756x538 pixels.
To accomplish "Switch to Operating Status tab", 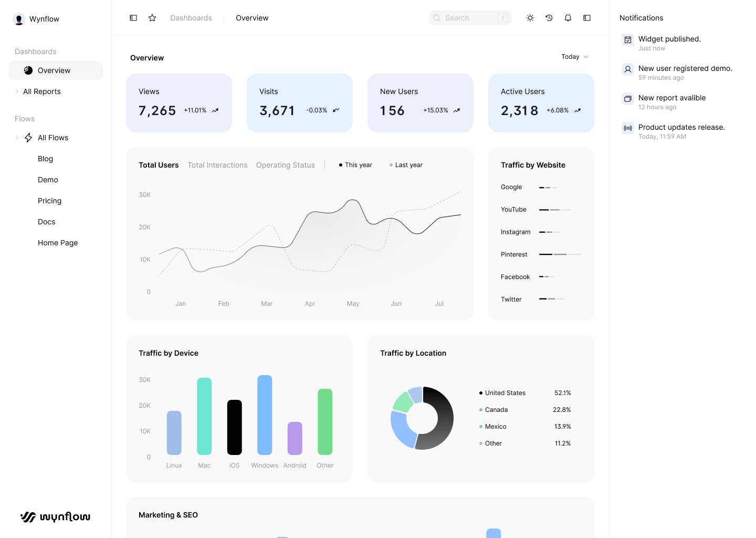I will point(286,165).
